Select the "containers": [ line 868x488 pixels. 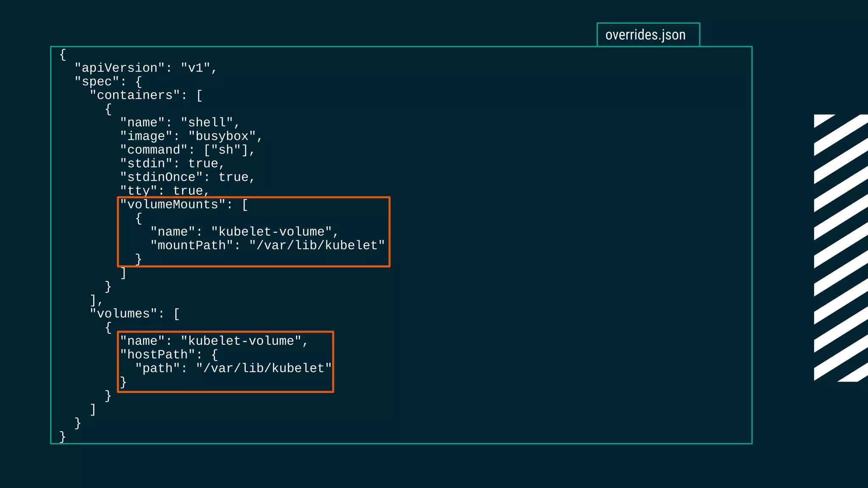146,95
